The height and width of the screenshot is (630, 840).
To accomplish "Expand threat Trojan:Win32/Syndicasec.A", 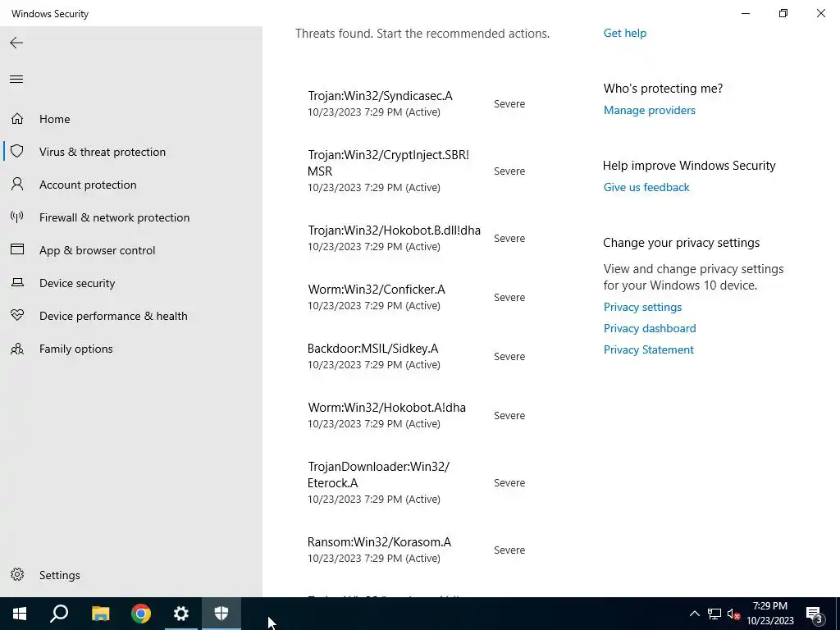I will (x=416, y=103).
